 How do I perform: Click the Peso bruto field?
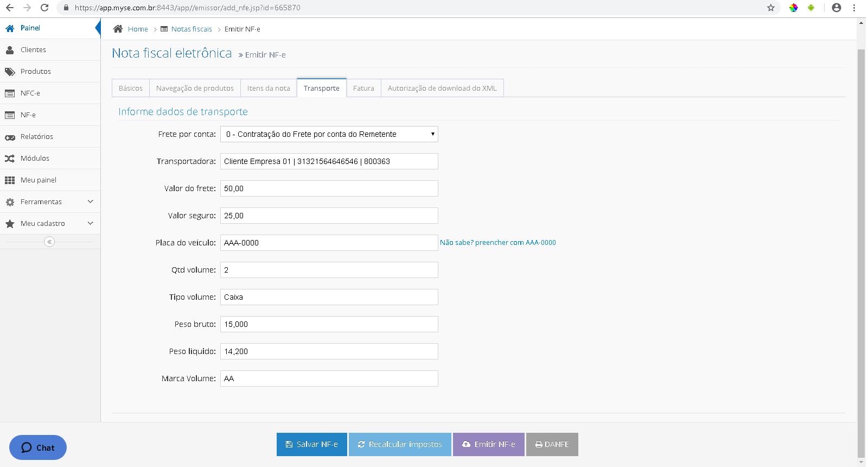(x=329, y=324)
